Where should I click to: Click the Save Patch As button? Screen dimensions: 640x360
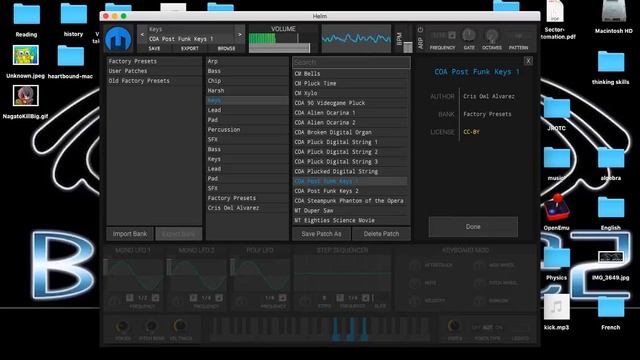tap(321, 234)
